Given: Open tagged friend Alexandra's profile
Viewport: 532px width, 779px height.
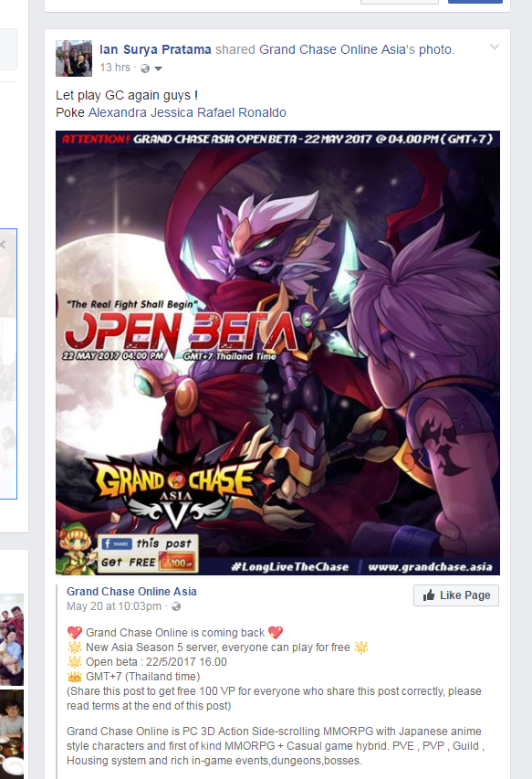Looking at the screenshot, I should pyautogui.click(x=118, y=112).
